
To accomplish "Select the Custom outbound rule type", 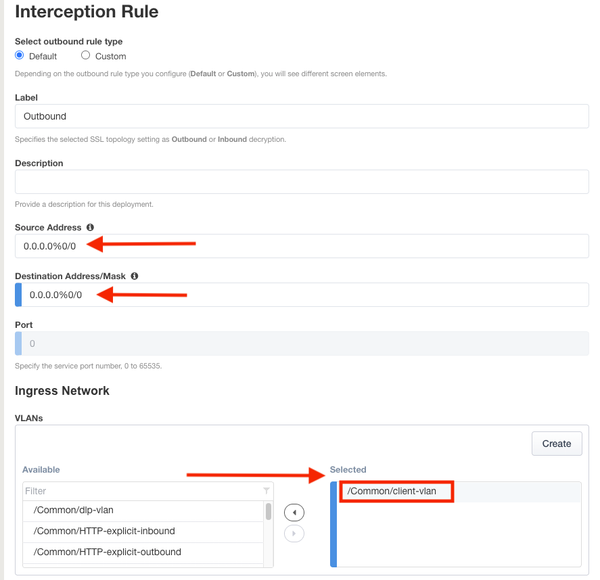I will click(86, 56).
